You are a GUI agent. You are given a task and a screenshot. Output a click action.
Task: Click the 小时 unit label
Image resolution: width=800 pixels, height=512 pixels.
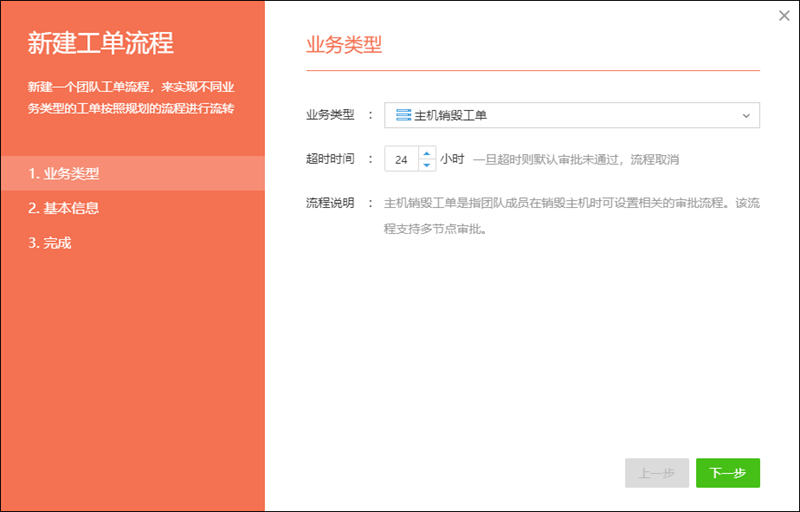click(452, 159)
